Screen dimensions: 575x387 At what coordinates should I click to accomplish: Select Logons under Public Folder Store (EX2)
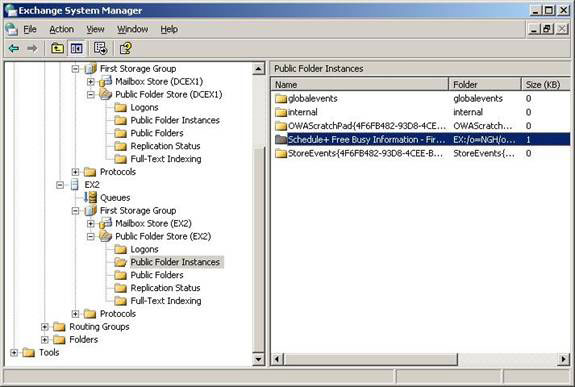click(x=144, y=249)
